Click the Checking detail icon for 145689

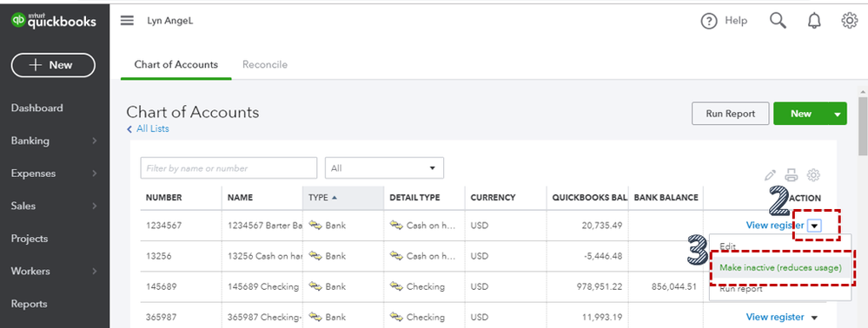(396, 286)
